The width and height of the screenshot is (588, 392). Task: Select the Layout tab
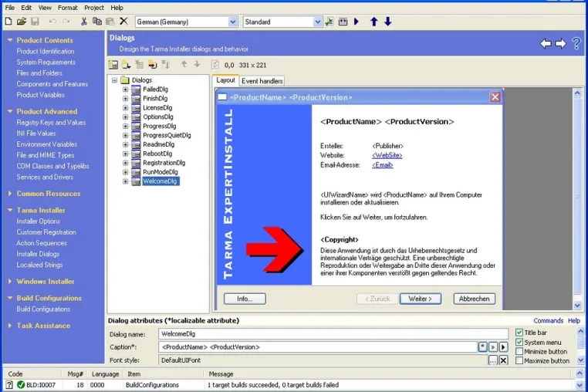(225, 80)
